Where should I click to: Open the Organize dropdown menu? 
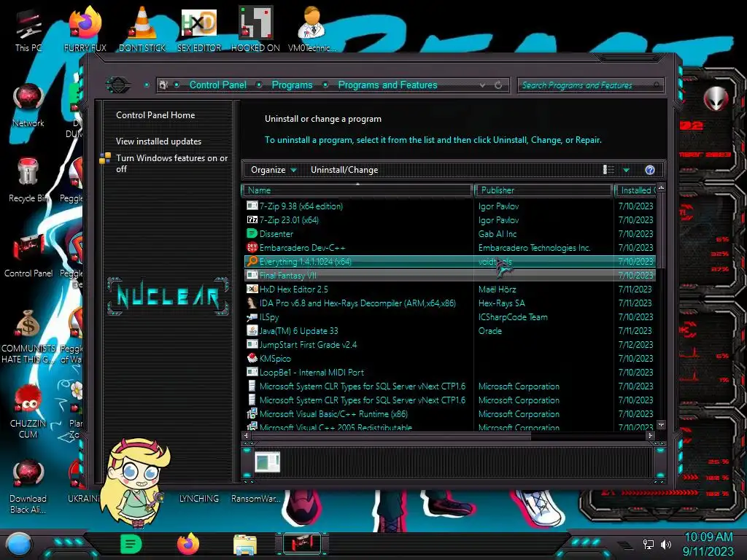[274, 170]
